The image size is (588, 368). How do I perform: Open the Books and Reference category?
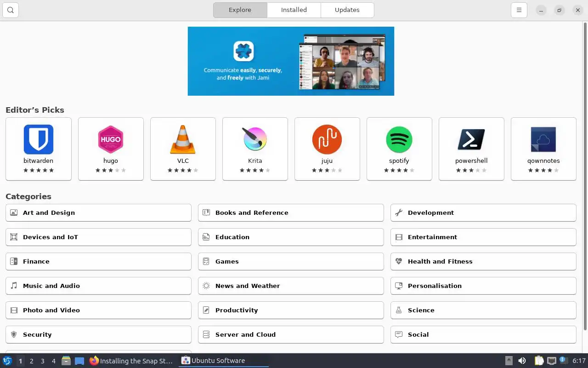(291, 213)
